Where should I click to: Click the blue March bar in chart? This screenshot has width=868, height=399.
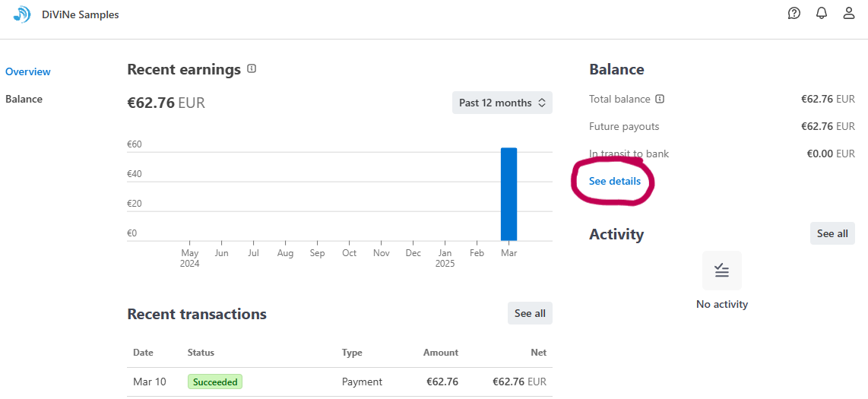[508, 194]
